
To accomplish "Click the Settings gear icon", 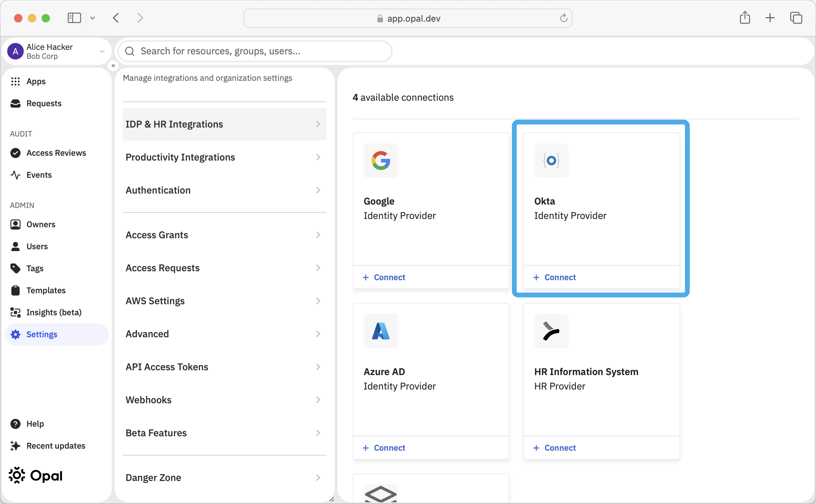I will pyautogui.click(x=15, y=335).
